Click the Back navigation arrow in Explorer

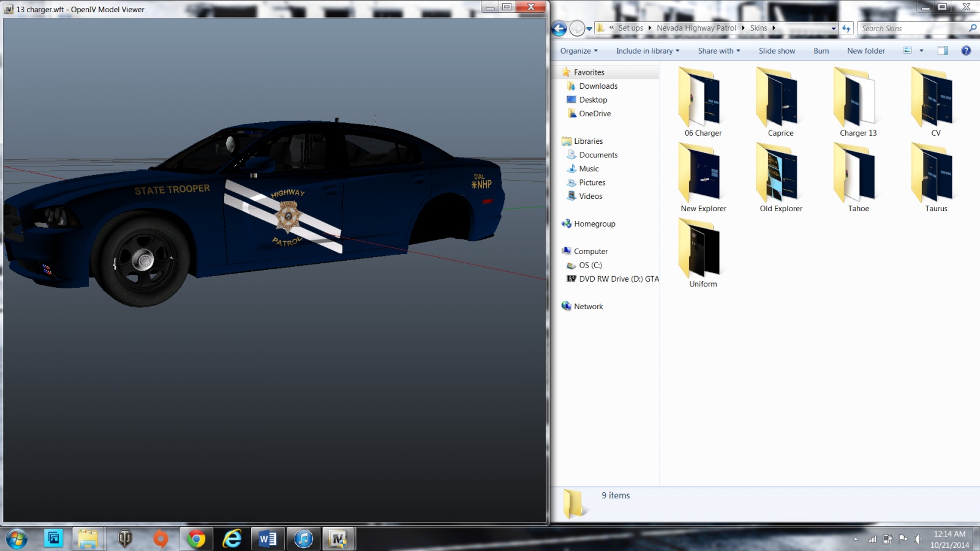[559, 28]
